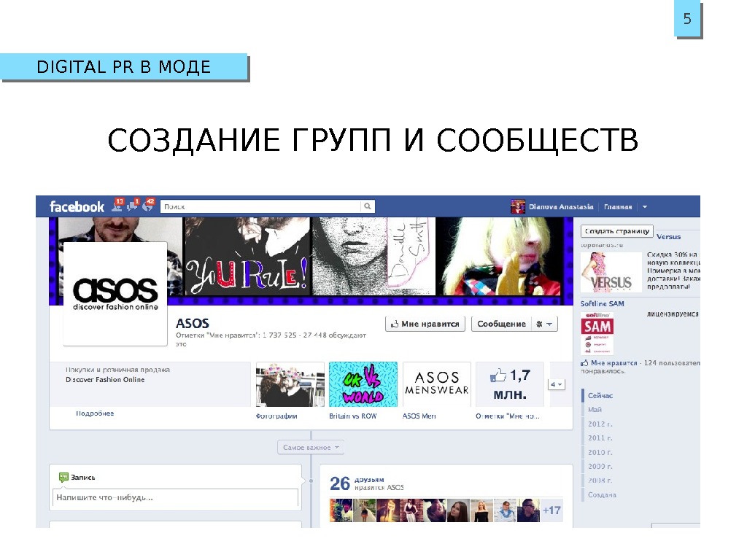The height and width of the screenshot is (560, 747).
Task: Click Discover Fashion Online text
Action: pyautogui.click(x=105, y=379)
